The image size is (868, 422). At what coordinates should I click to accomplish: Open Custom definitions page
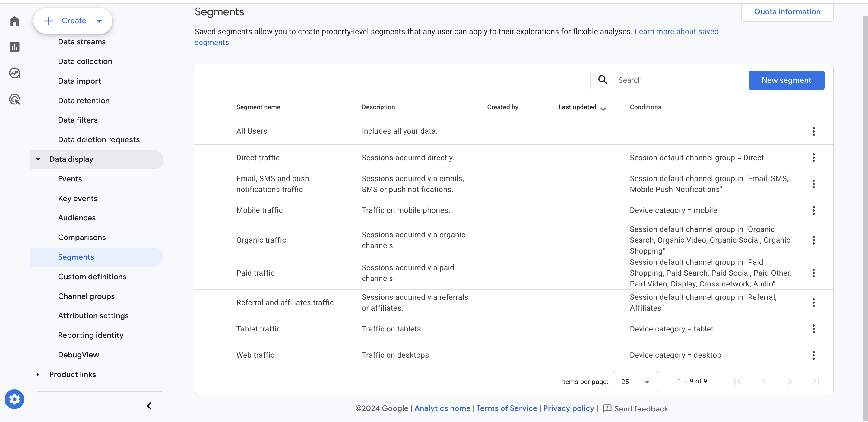pos(92,277)
